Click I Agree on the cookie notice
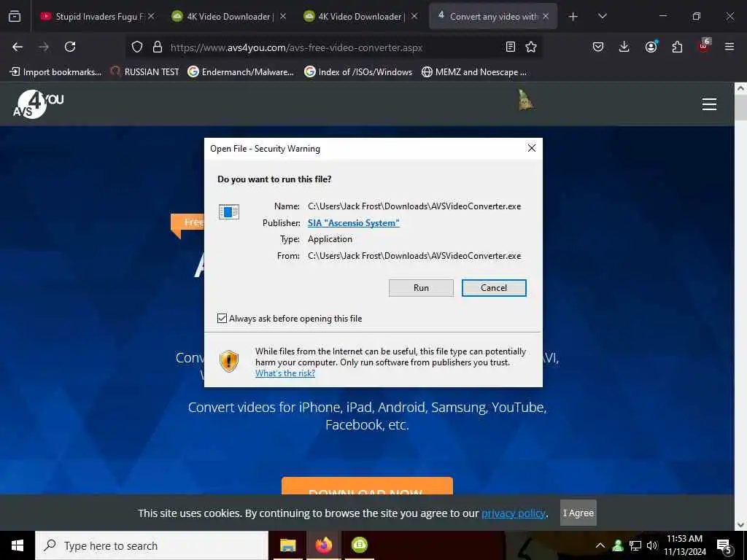Screen dimensions: 747x560 pos(578,513)
